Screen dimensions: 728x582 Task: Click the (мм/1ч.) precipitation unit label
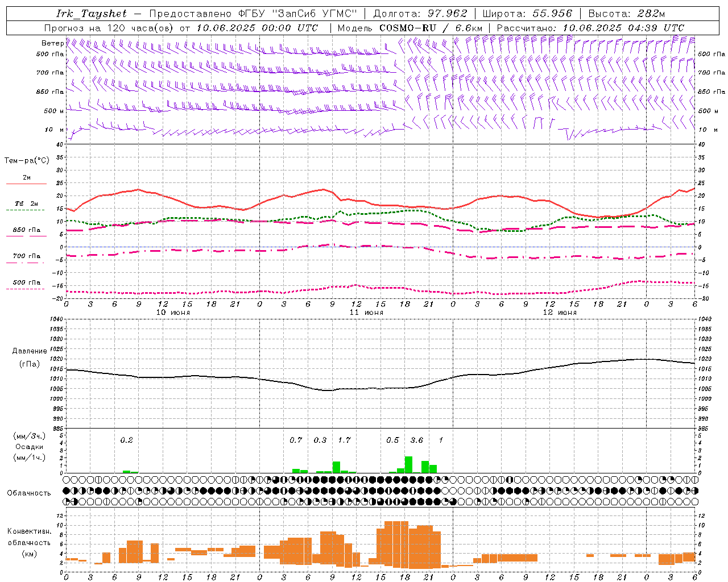[x=30, y=458]
